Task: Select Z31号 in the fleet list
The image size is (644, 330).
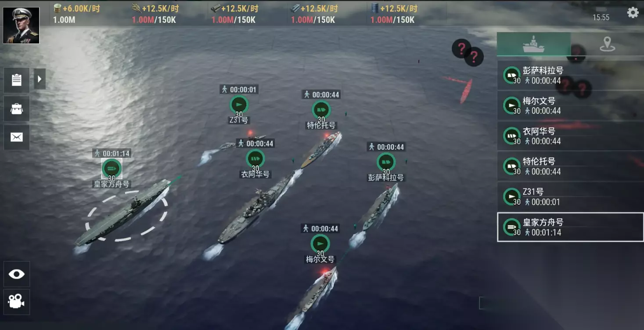Action: tap(570, 196)
